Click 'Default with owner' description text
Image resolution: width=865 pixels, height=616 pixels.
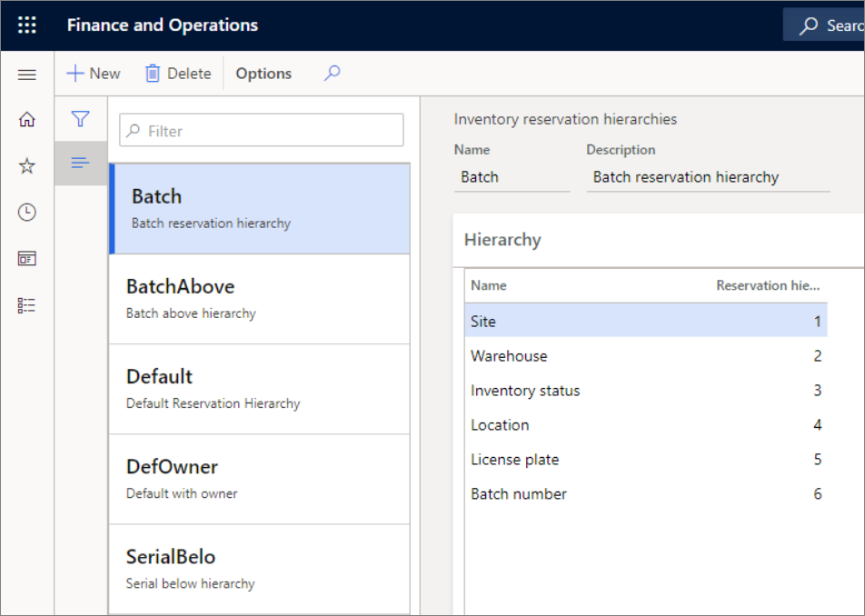182,493
